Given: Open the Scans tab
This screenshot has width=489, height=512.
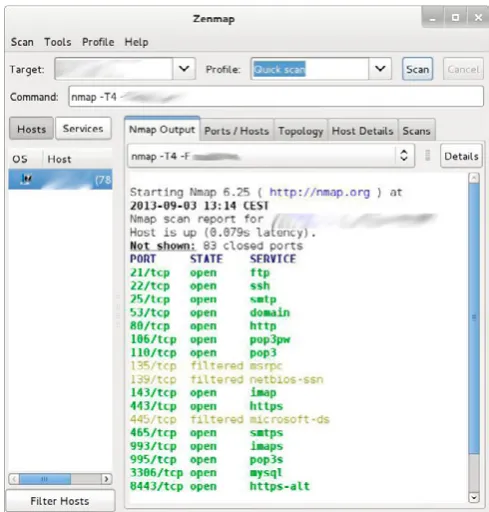Looking at the screenshot, I should (416, 131).
